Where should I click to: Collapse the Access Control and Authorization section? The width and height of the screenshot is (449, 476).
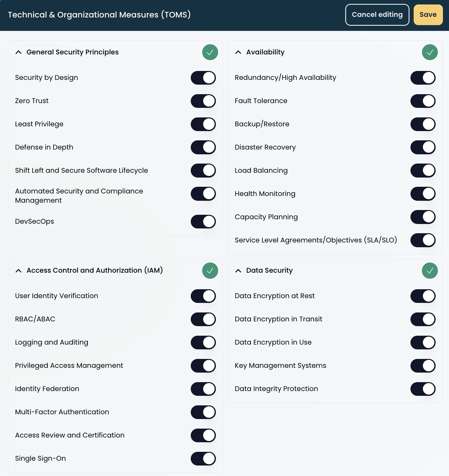click(18, 271)
